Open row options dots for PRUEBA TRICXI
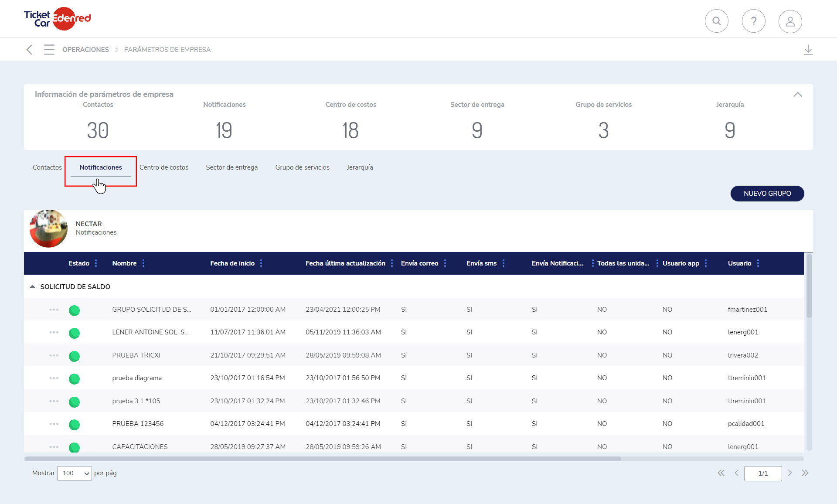Screen dimensions: 837x504 click(54, 355)
